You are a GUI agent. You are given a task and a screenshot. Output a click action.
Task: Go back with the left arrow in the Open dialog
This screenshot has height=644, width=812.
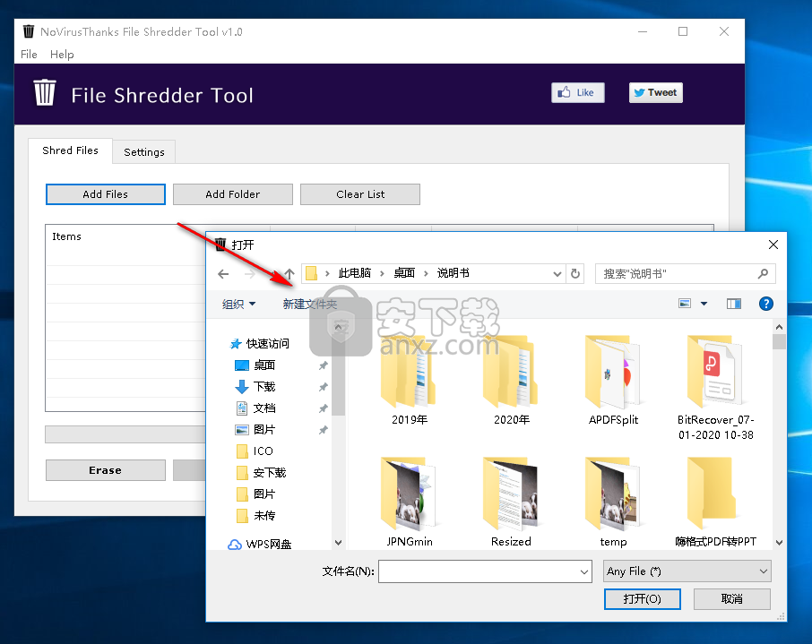(x=223, y=274)
